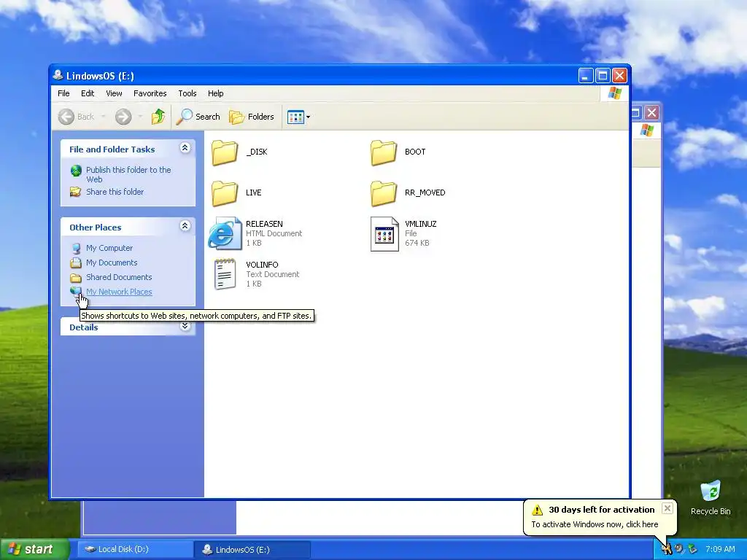Click the Views icon in toolbar

coord(295,117)
